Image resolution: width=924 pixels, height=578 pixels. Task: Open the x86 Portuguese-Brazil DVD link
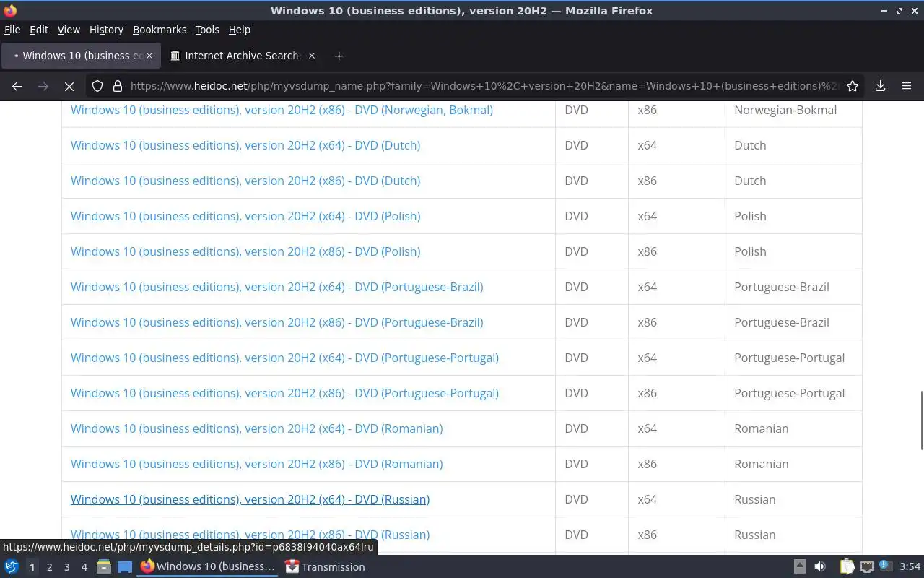tap(277, 322)
